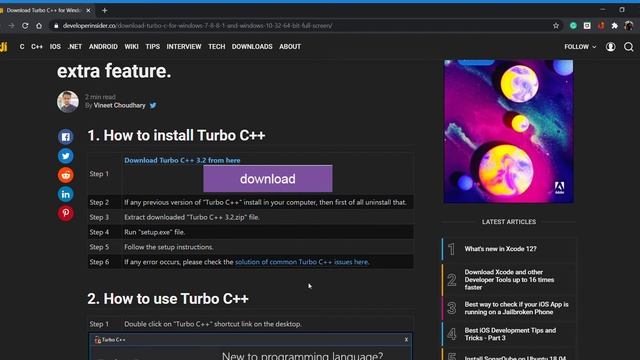Open 'solution of common Turbo C++ issues' link

pos(302,262)
